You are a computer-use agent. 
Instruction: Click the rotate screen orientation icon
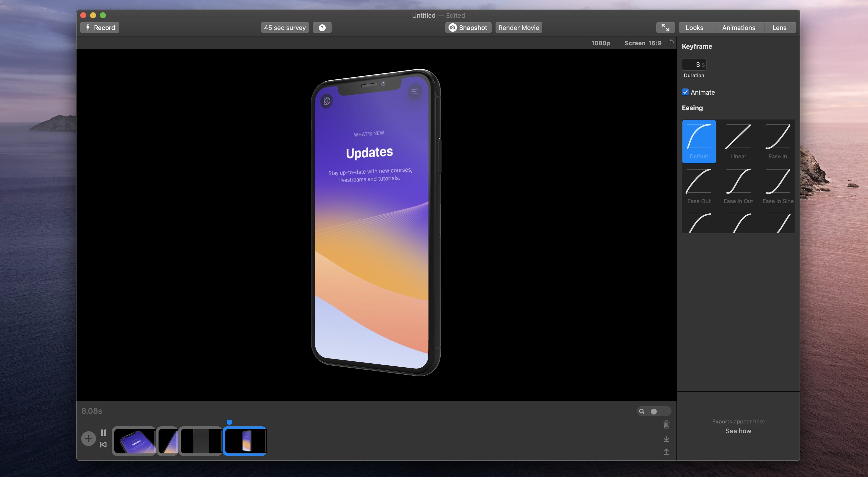point(670,43)
